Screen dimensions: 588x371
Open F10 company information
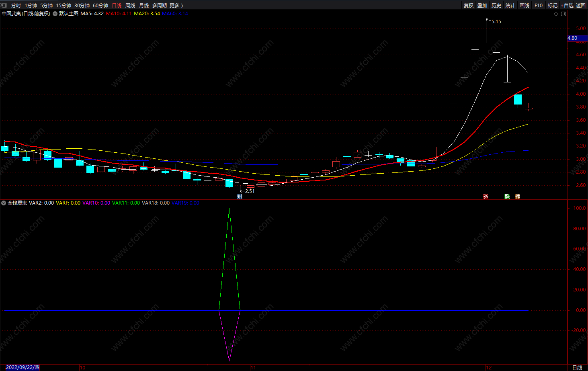click(539, 6)
